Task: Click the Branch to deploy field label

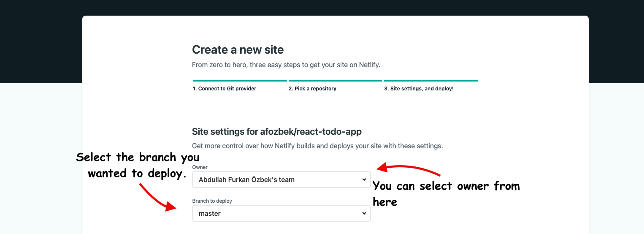Action: point(212,201)
